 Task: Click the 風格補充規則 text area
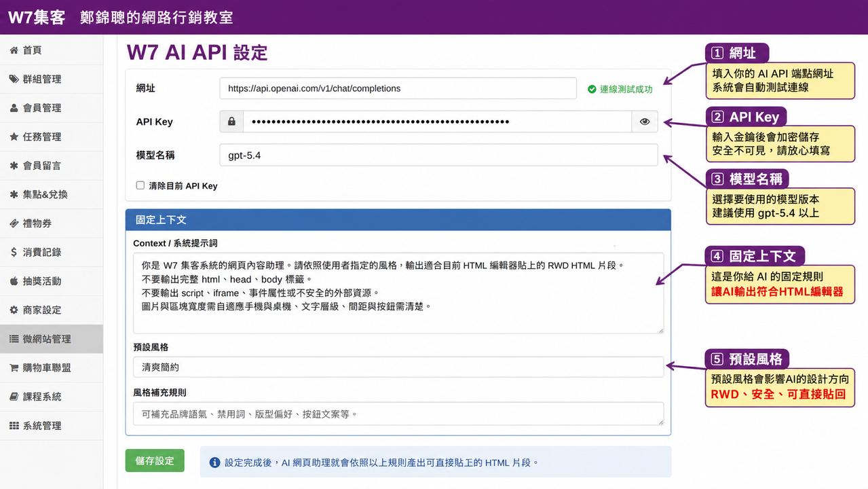coord(398,414)
